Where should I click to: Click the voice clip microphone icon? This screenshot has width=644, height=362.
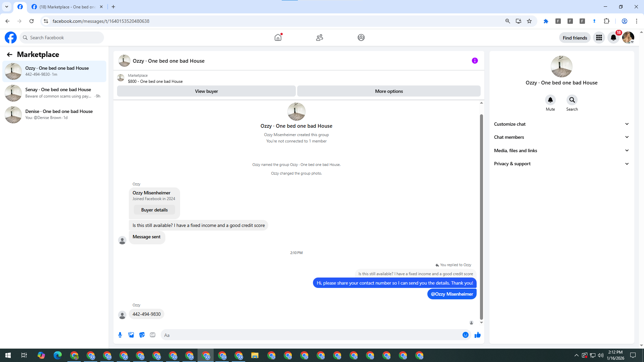pos(120,335)
